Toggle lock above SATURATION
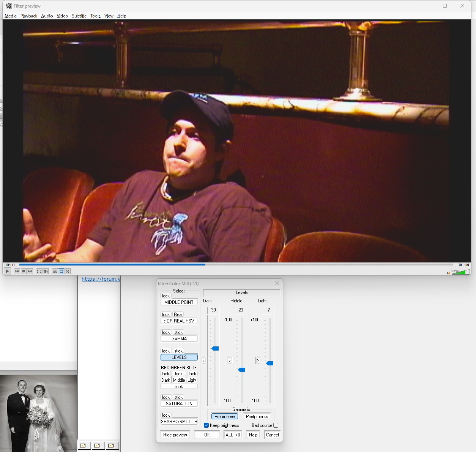476x452 pixels. coord(166,397)
